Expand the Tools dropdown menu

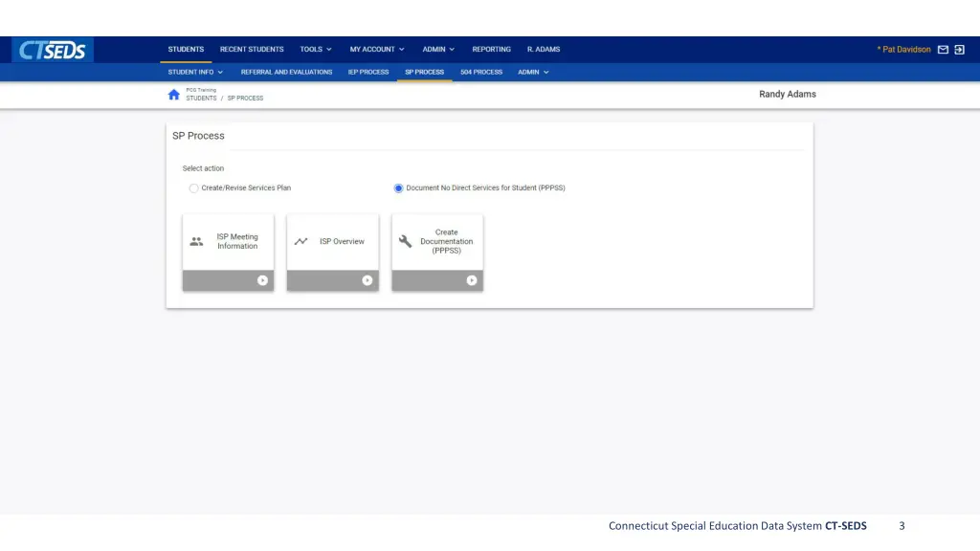(316, 50)
